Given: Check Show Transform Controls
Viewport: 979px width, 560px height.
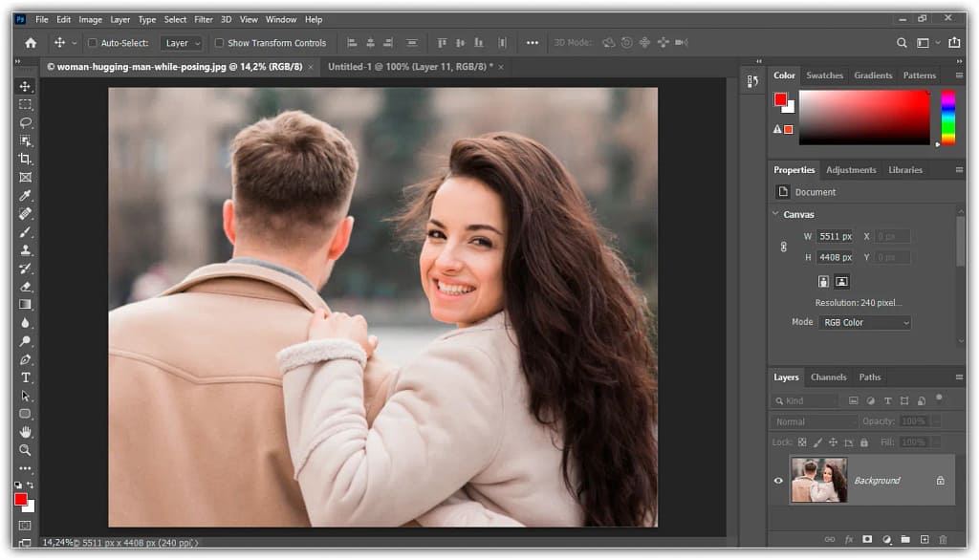Looking at the screenshot, I should click(219, 43).
